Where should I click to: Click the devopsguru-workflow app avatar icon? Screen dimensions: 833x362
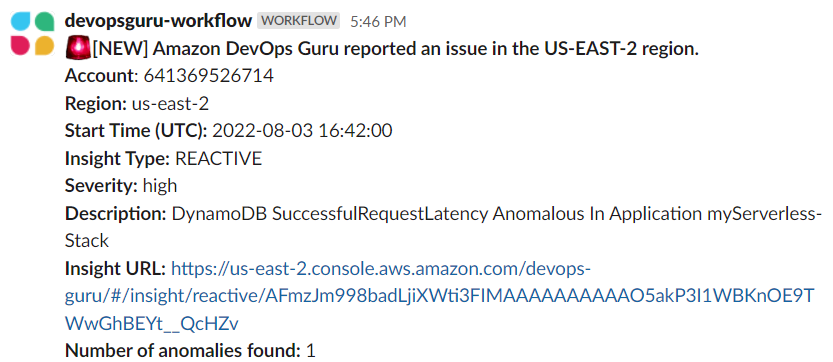[33, 33]
